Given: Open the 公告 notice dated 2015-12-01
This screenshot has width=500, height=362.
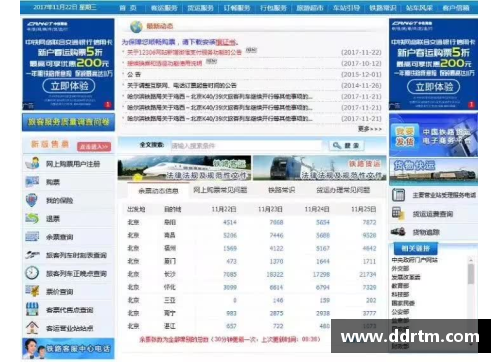Looking at the screenshot, I should tap(134, 74).
